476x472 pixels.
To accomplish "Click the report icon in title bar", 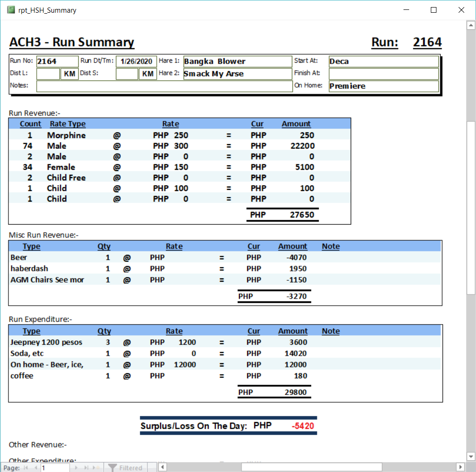I will click(x=11, y=10).
